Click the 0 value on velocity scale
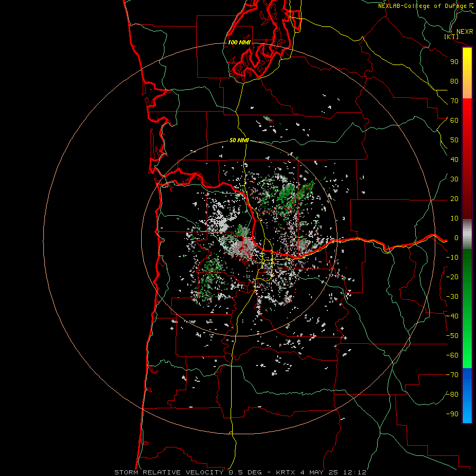Screen dimensions: 476x476 pyautogui.click(x=456, y=238)
